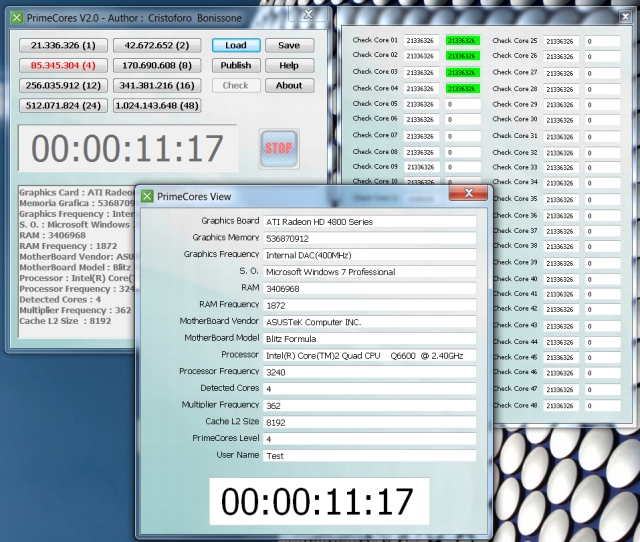Close the PrimeCores View window
The width and height of the screenshot is (640, 542).
click(x=469, y=193)
